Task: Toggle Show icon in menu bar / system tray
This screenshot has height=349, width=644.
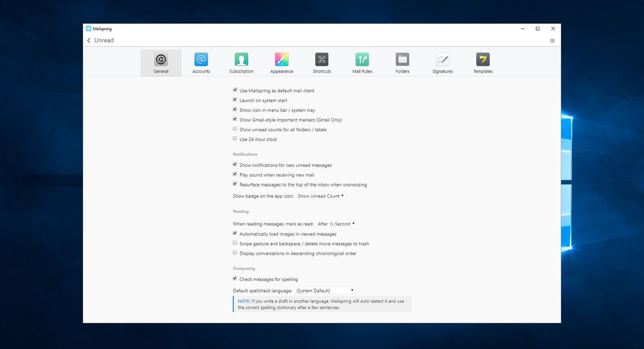Action: tap(235, 109)
